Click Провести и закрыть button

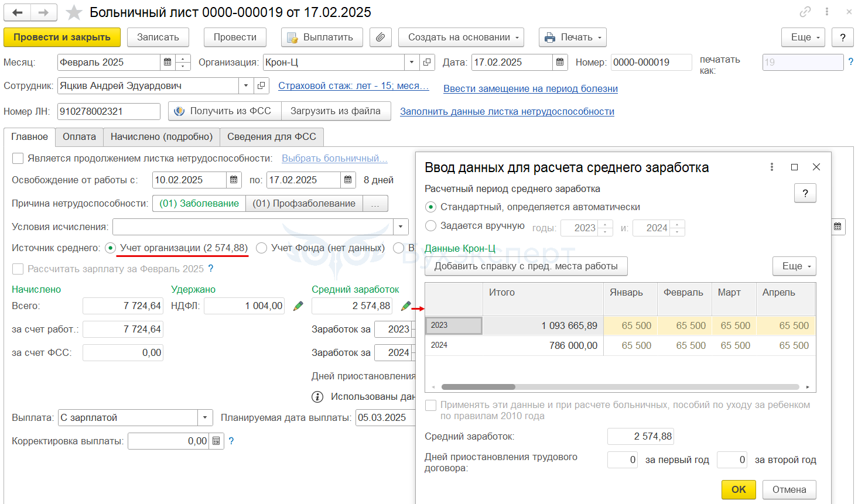click(62, 37)
